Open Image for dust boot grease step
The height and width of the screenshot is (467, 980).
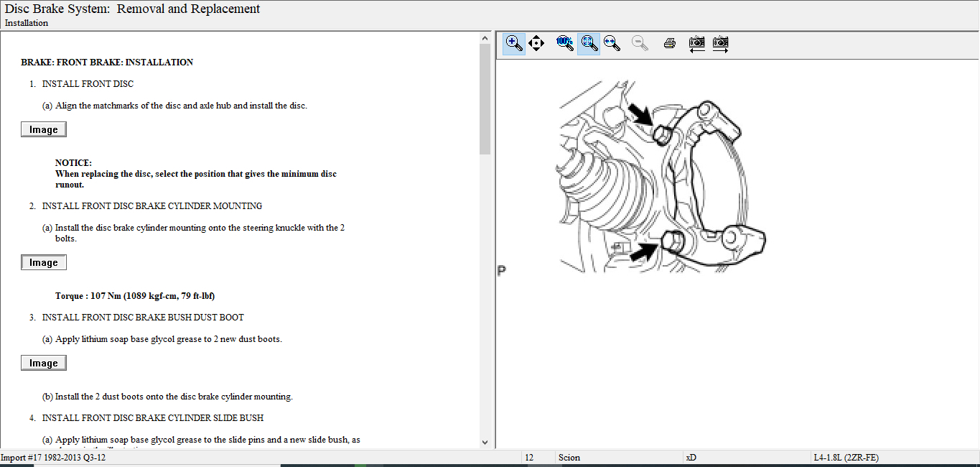(x=44, y=363)
